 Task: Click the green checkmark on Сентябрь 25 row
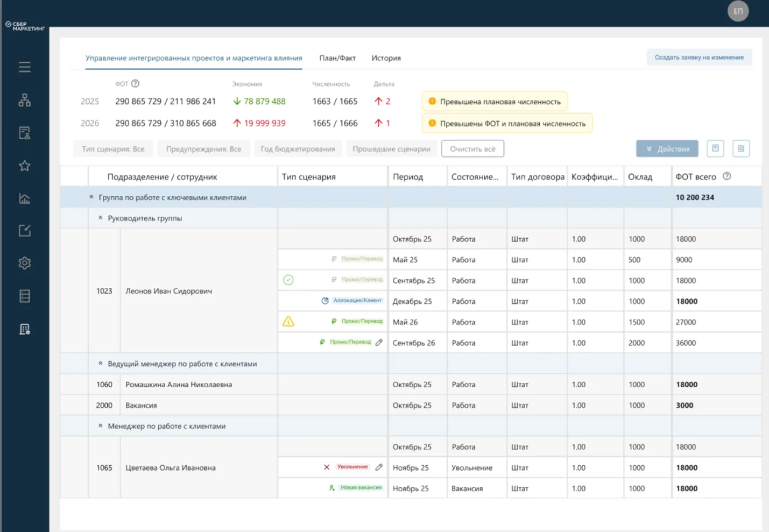click(x=288, y=280)
